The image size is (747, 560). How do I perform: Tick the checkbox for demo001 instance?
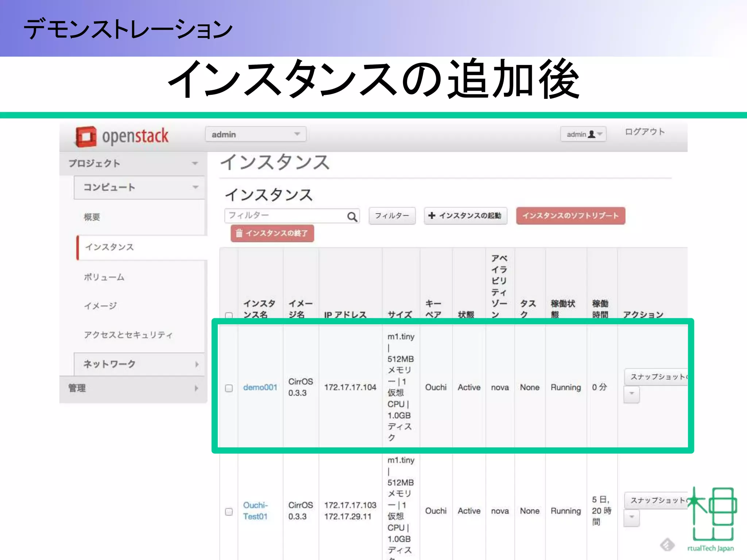tap(229, 388)
